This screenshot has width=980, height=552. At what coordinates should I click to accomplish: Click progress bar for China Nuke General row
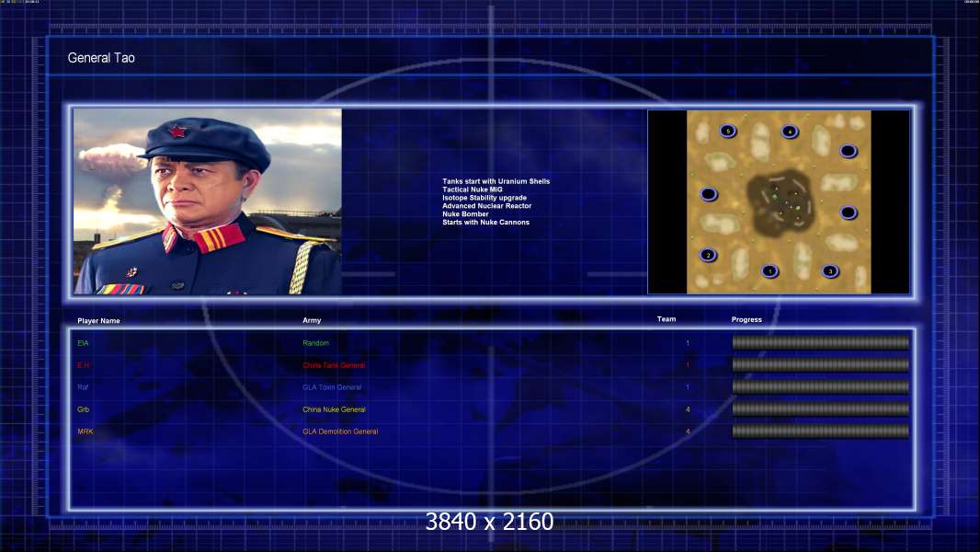[820, 409]
